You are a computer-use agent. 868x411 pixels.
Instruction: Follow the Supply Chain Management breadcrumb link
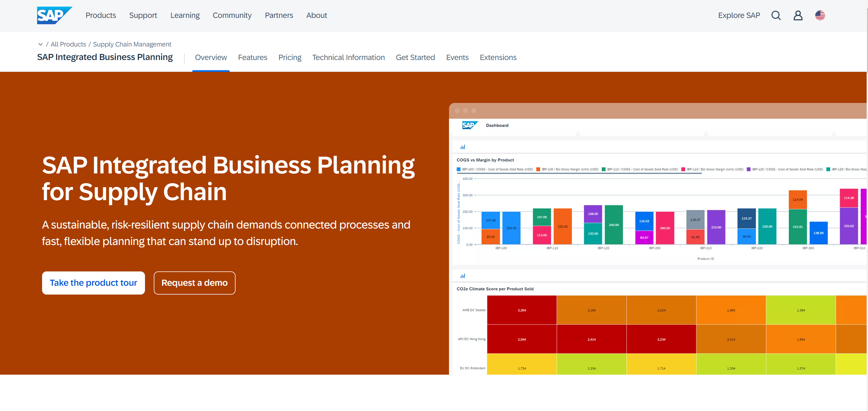point(132,44)
